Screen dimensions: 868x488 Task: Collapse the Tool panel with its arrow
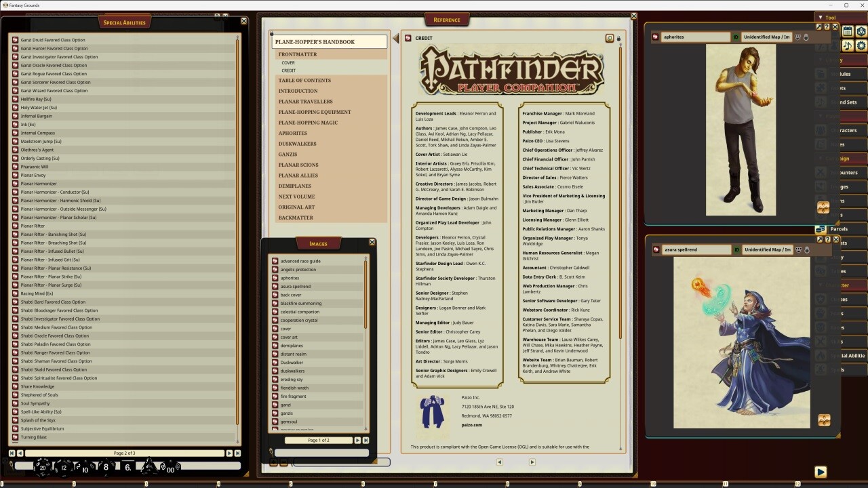coord(821,17)
